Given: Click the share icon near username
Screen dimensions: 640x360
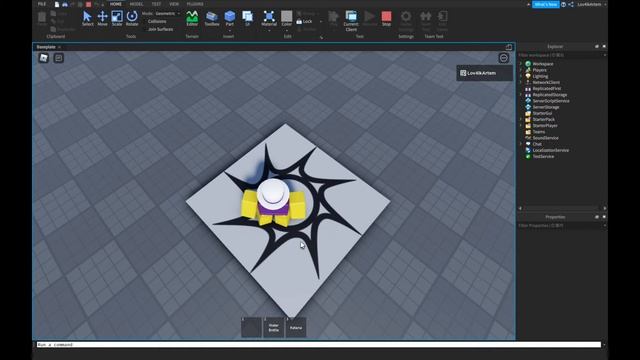Looking at the screenshot, I should (571, 4).
